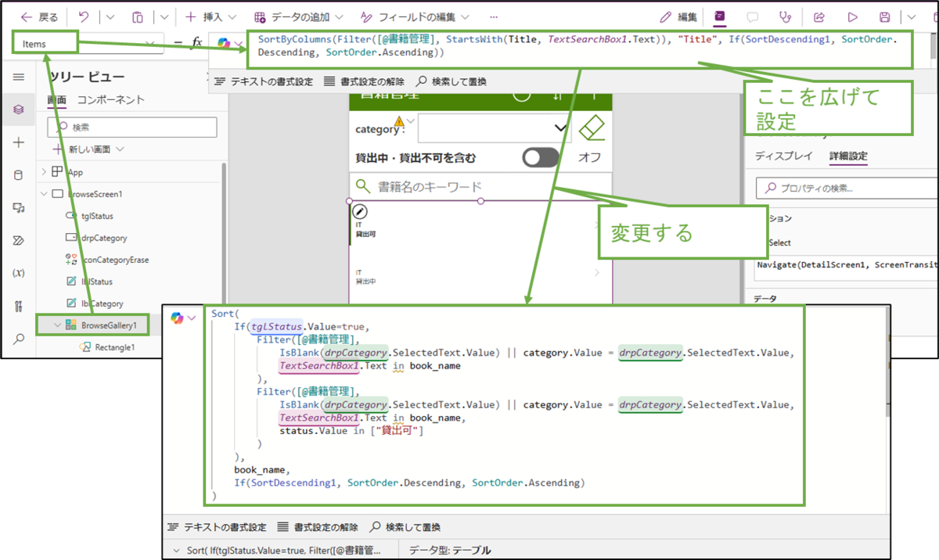Click the プロパティの検索 search field
The image size is (939, 560).
click(x=847, y=188)
